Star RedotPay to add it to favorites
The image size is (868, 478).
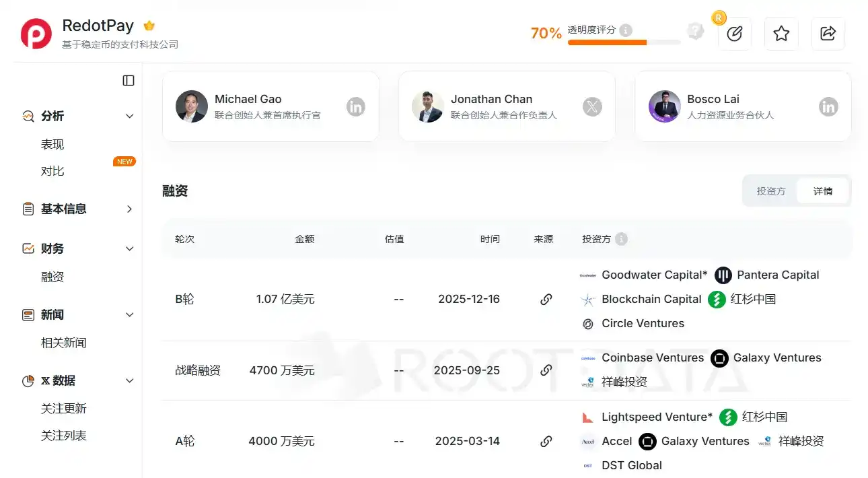pyautogui.click(x=781, y=34)
